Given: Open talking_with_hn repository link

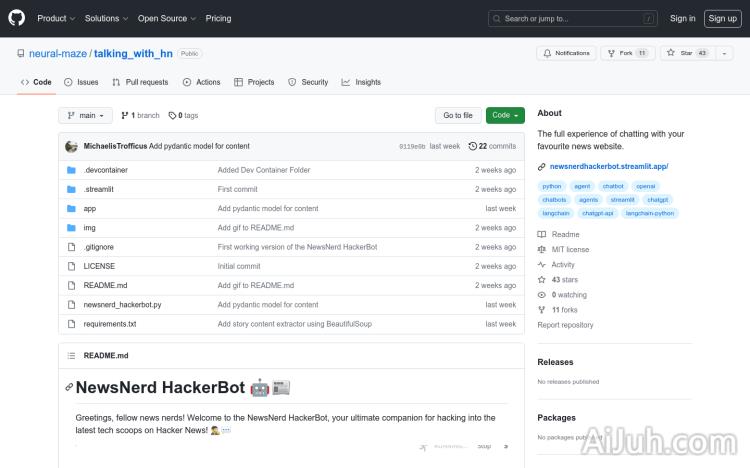Looking at the screenshot, I should 133,54.
